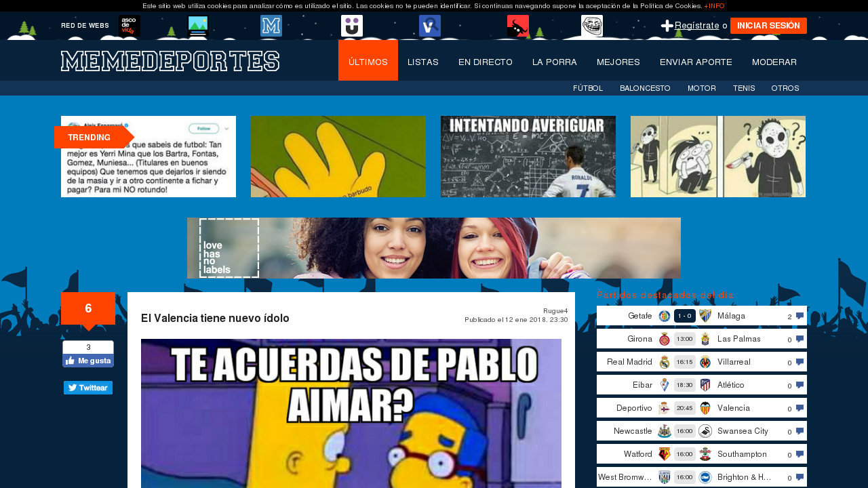The width and height of the screenshot is (868, 488).
Task: Go to La Porra section
Action: point(555,62)
